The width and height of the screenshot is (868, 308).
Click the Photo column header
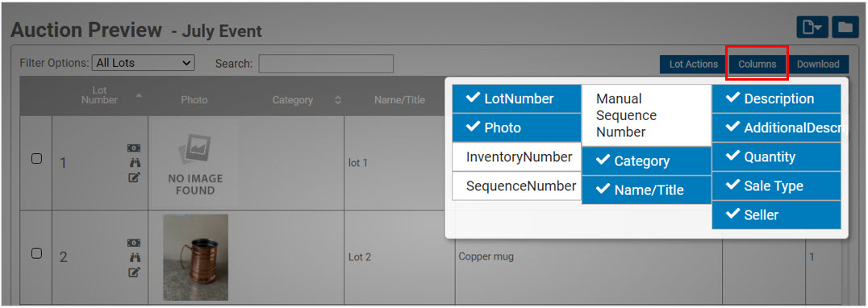(x=194, y=100)
